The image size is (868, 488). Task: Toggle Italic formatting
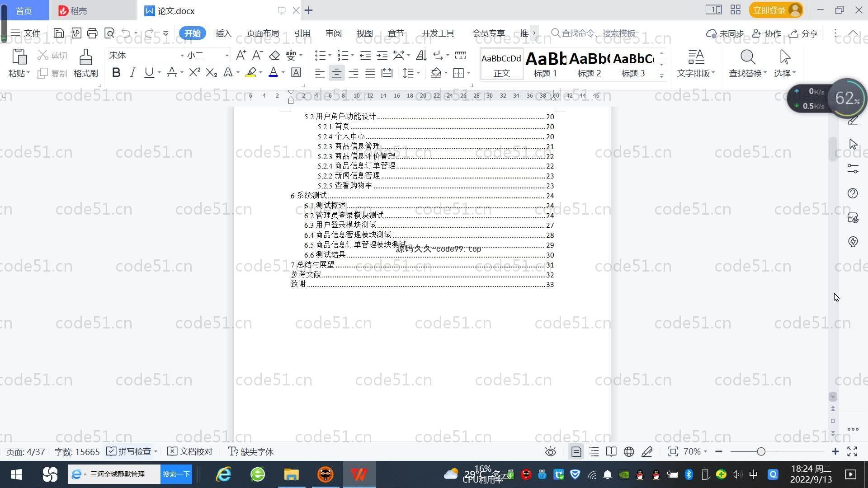coord(132,72)
